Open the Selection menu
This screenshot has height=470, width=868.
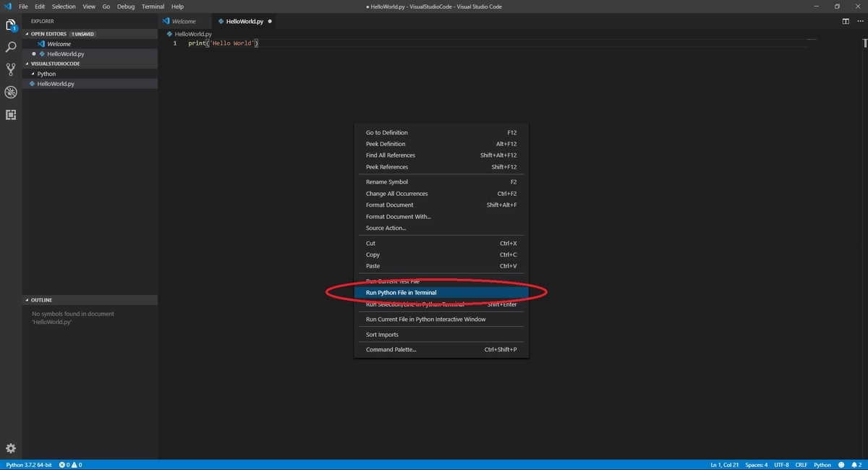coord(64,7)
